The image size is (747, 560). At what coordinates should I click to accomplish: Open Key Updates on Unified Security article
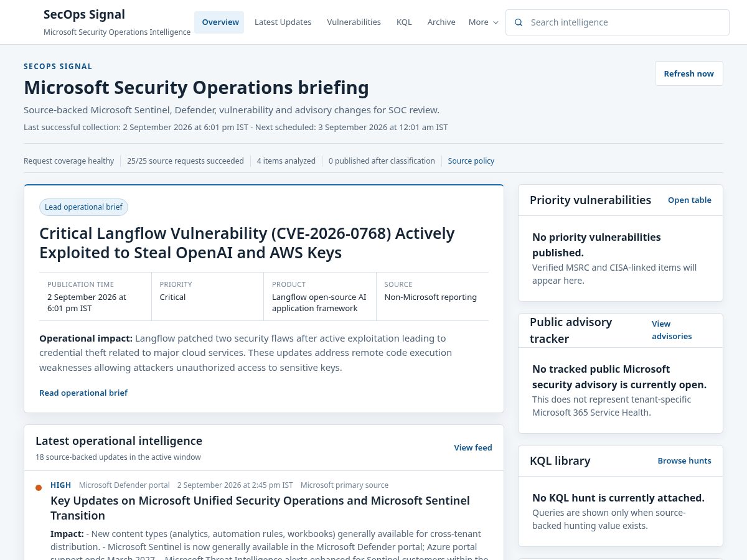coord(260,508)
